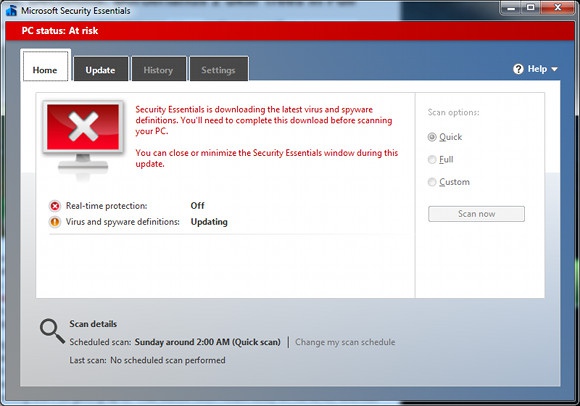Viewport: 580px width, 406px height.
Task: Open Change my scan schedule link
Action: 345,342
